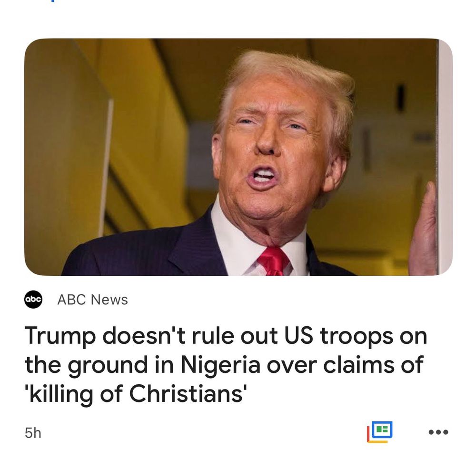The width and height of the screenshot is (476, 460).
Task: Select the ABC News source name
Action: coord(93,300)
